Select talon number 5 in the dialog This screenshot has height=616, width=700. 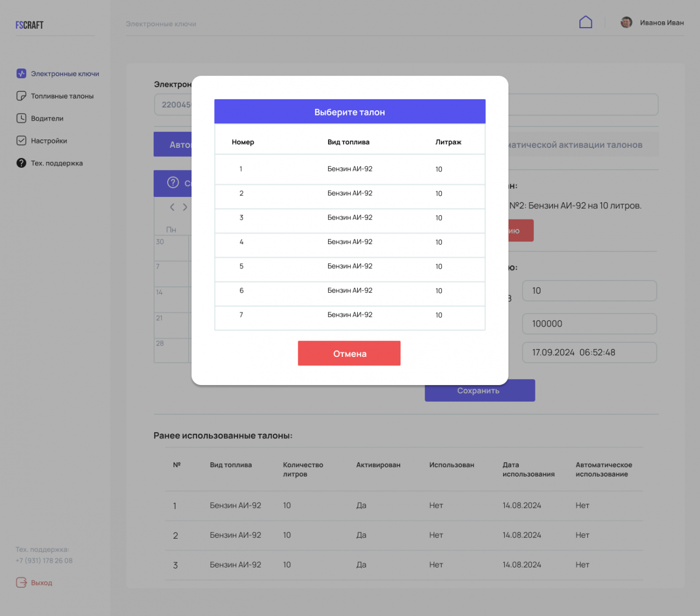point(349,270)
